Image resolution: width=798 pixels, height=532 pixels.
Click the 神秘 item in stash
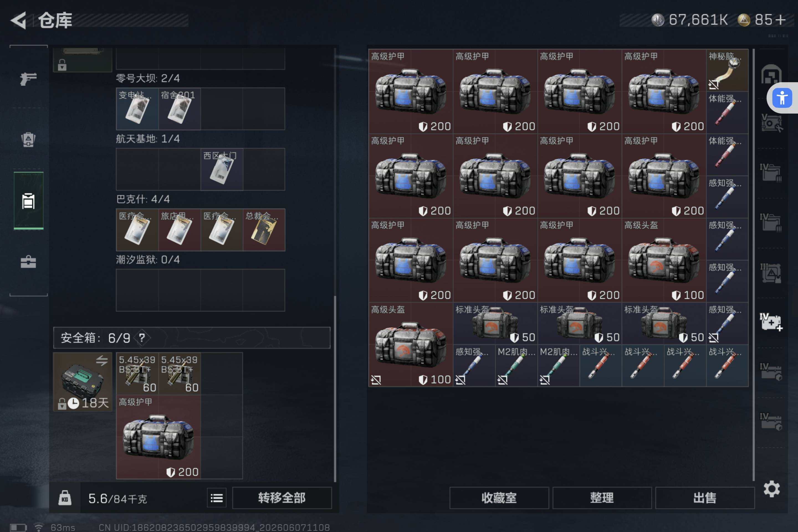pyautogui.click(x=727, y=70)
